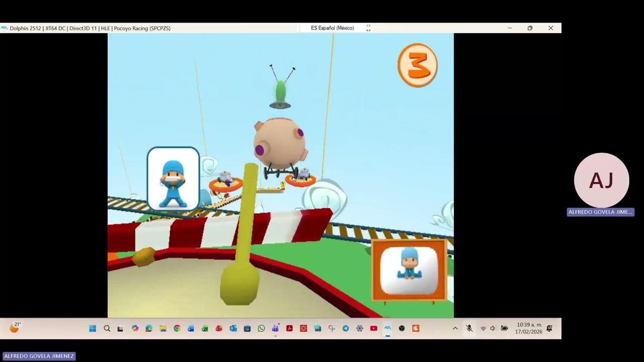Image resolution: width=644 pixels, height=362 pixels.
Task: Minimize the Dolphin emulator window
Action: [x=510, y=28]
